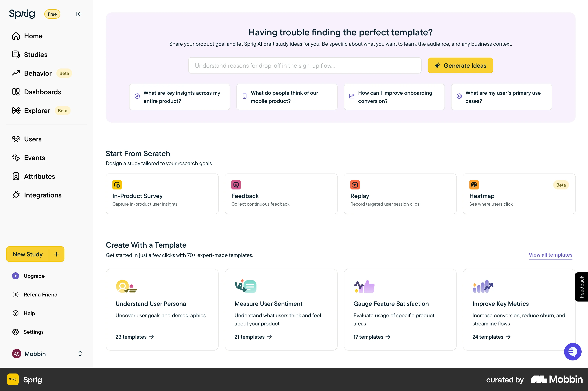Open the chat support bubble
588x391 pixels.
tap(573, 351)
